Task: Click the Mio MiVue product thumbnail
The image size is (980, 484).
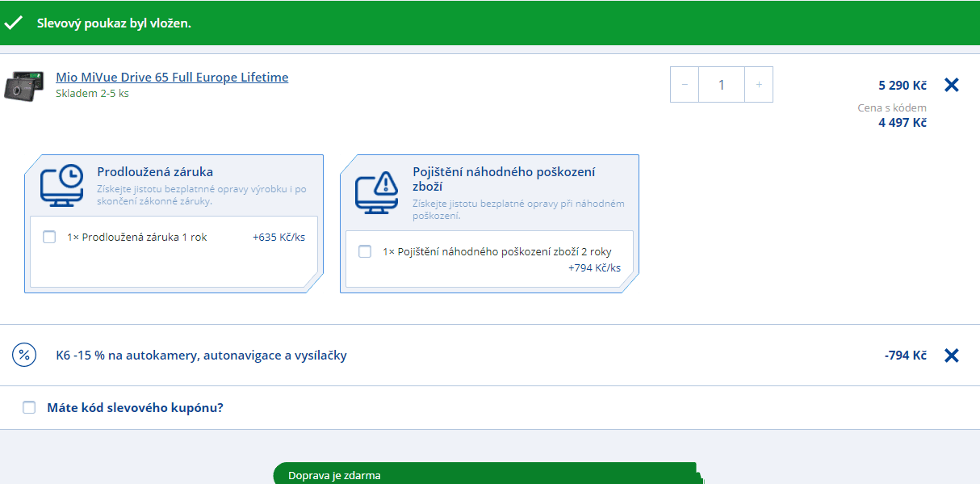Action: coord(24,86)
